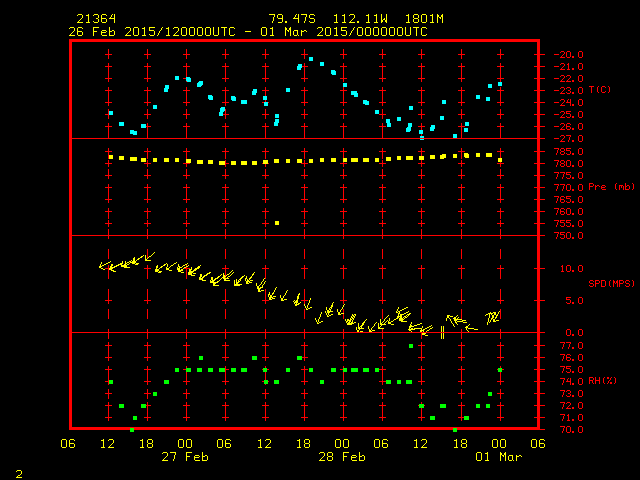640x480 pixels.
Task: Select temperature axis value -23.0
Action: pyautogui.click(x=569, y=91)
